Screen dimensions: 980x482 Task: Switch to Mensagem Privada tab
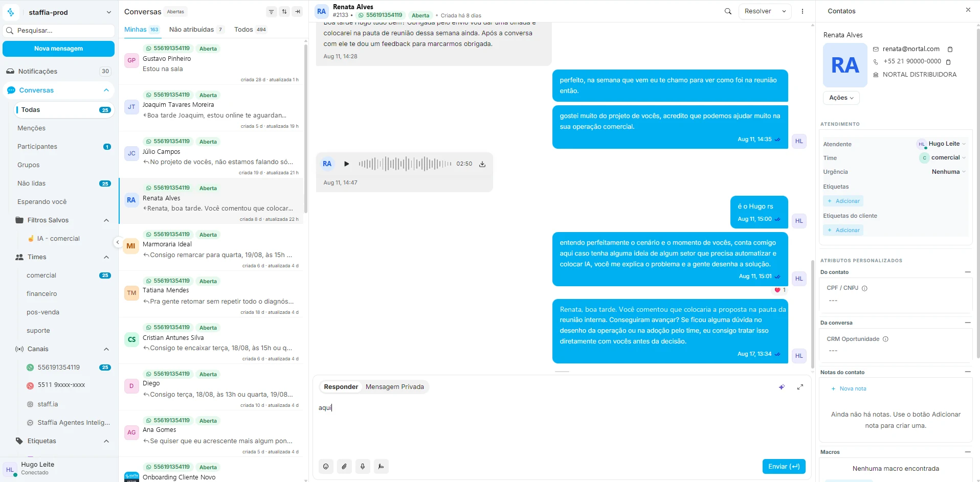coord(394,387)
